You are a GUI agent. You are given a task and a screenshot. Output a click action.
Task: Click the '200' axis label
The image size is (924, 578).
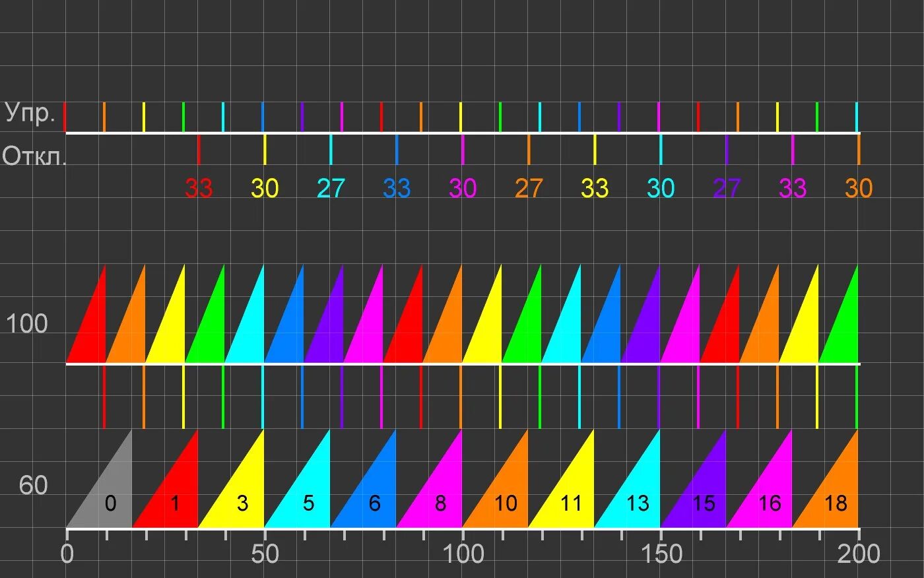coord(859,554)
